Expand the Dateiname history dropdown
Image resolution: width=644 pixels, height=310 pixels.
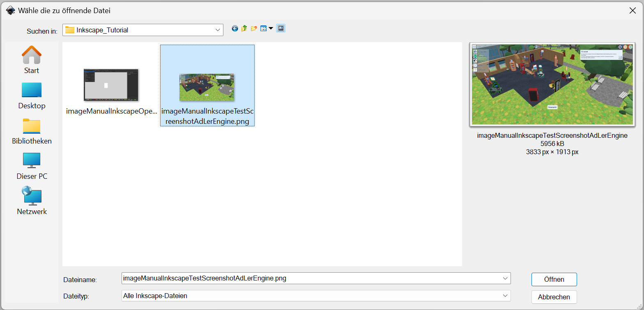point(505,278)
